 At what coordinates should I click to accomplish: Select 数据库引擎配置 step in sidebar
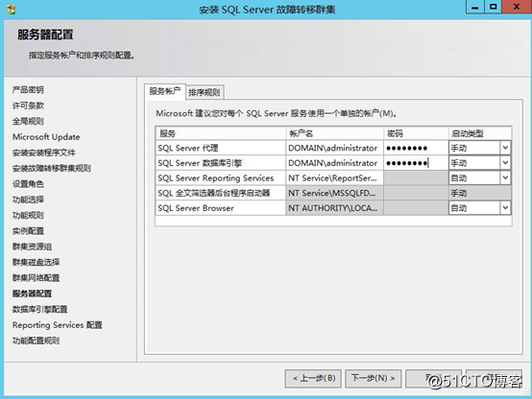[40, 309]
